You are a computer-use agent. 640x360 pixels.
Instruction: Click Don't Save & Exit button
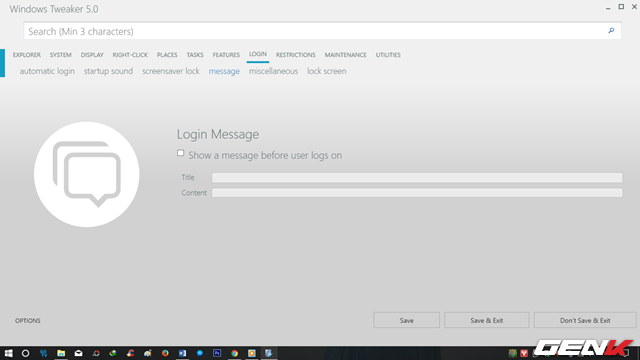click(x=585, y=320)
